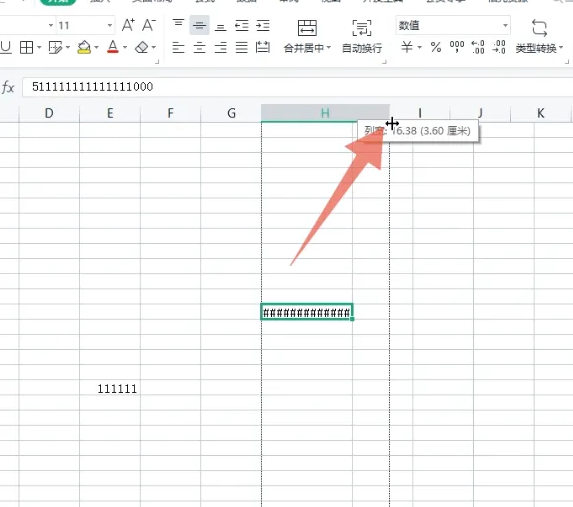Click the fill color highlight swatch

84,48
